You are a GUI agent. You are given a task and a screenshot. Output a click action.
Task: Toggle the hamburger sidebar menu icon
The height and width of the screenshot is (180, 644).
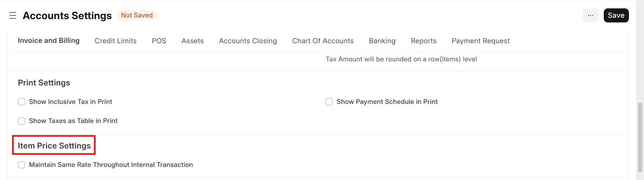pyautogui.click(x=13, y=15)
